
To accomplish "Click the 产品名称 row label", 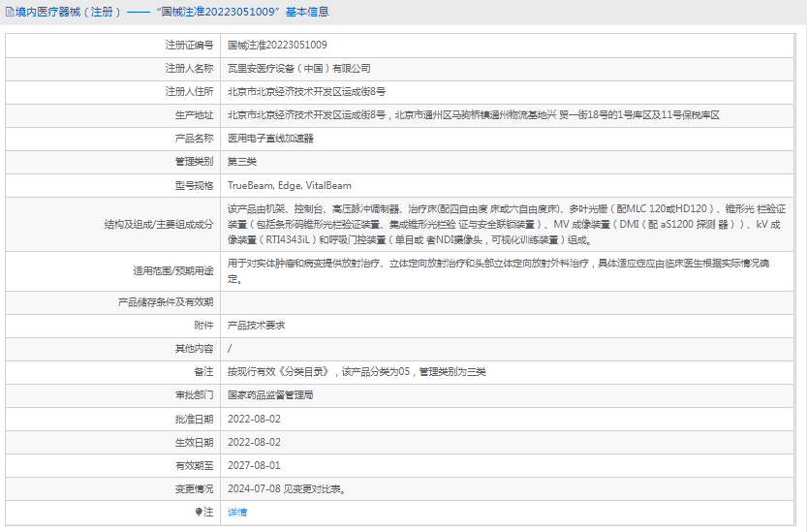I will pos(195,139).
